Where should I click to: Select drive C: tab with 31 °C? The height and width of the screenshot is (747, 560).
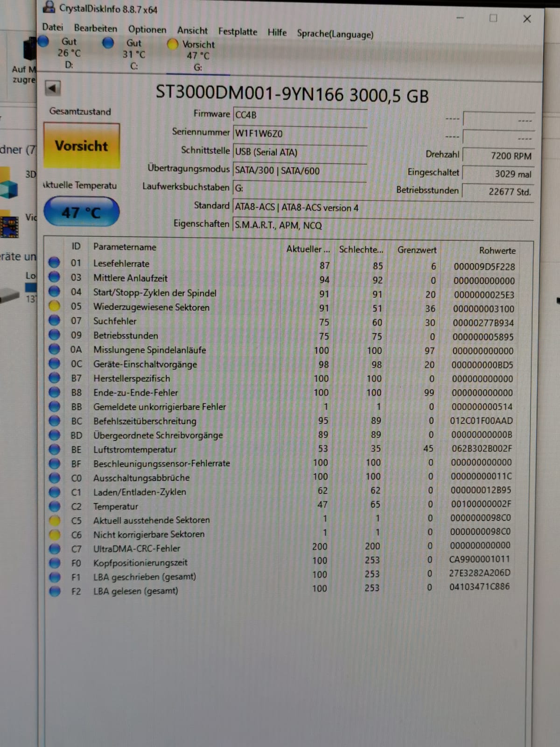point(126,54)
